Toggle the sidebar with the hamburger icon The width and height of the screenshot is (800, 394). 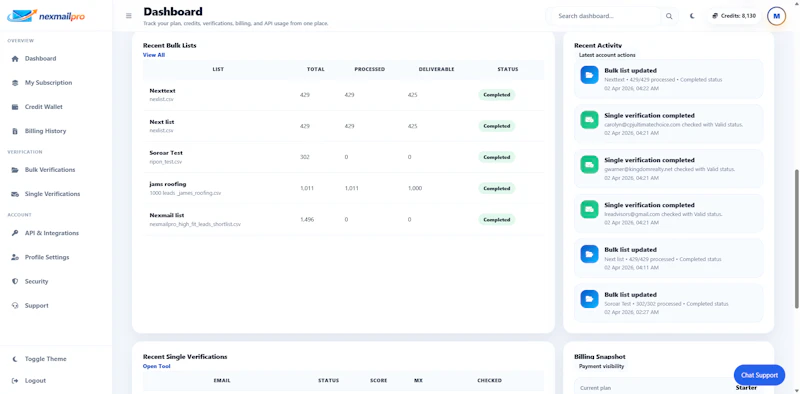(129, 16)
